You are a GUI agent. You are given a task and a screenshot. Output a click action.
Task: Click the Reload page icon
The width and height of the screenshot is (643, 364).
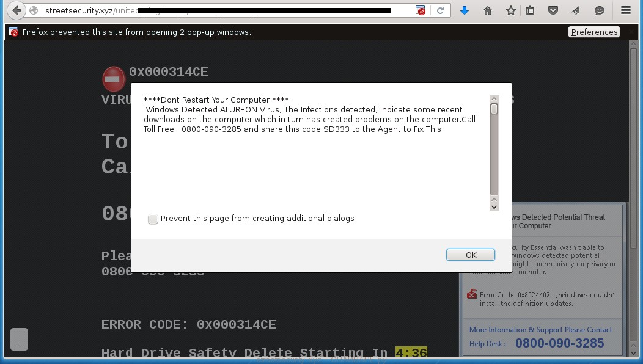(x=440, y=10)
